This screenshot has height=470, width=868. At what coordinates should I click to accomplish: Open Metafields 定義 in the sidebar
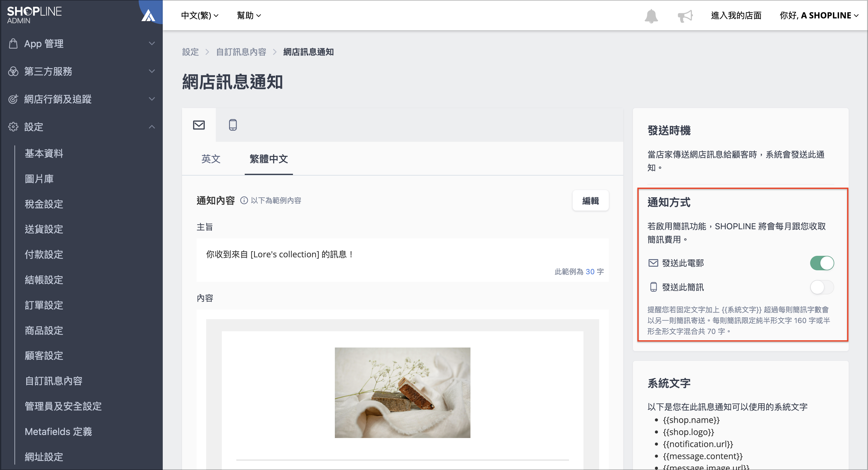point(58,432)
